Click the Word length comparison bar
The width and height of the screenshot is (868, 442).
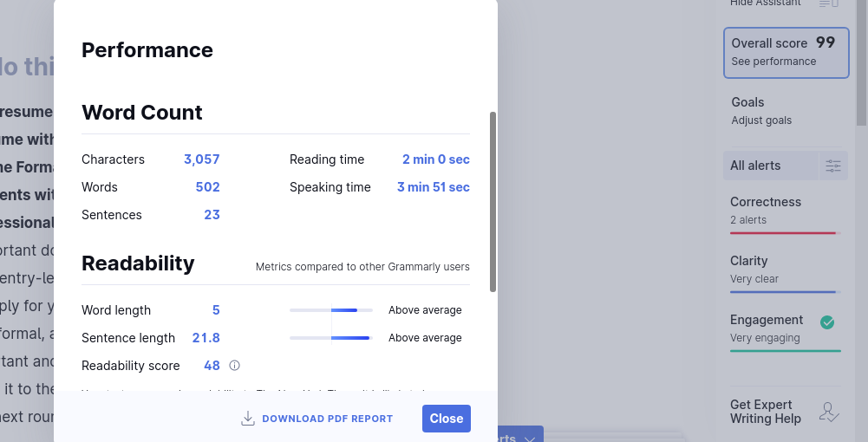[331, 310]
